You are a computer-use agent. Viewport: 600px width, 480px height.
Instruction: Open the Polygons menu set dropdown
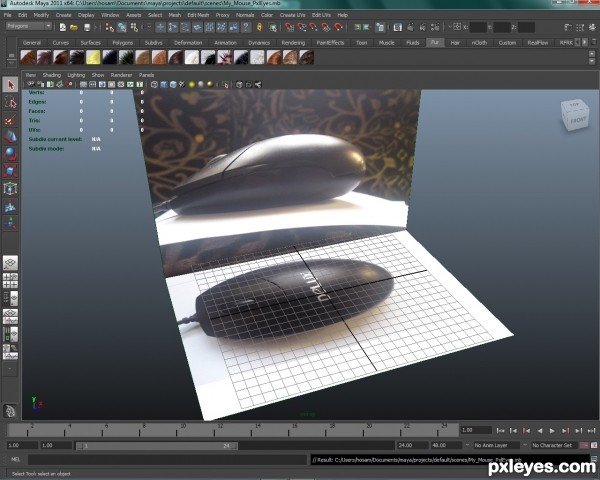[29, 26]
